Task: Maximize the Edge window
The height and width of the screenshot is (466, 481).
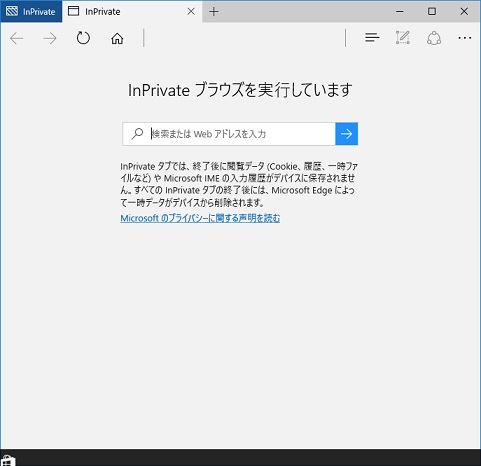Action: 432,12
